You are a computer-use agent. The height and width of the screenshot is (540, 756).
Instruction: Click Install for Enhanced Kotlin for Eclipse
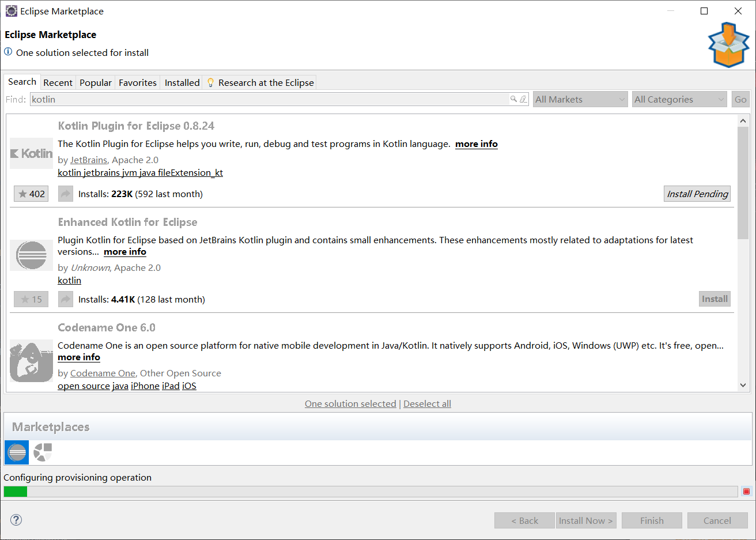click(x=715, y=299)
